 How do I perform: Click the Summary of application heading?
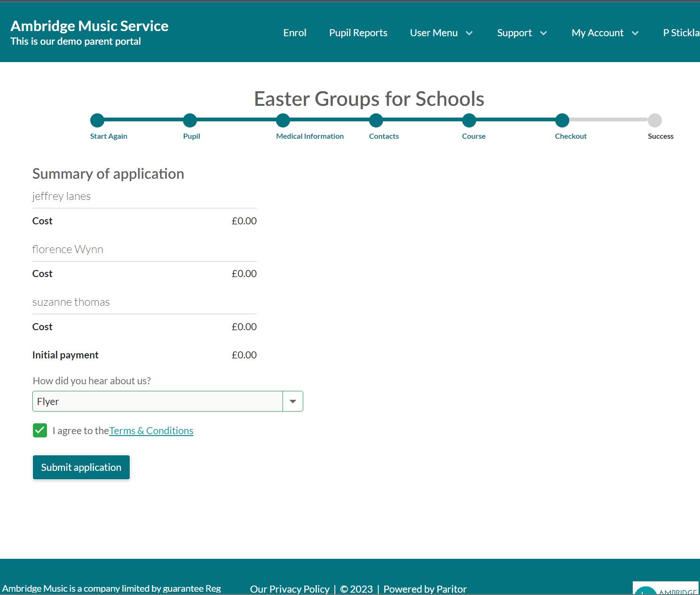point(108,174)
